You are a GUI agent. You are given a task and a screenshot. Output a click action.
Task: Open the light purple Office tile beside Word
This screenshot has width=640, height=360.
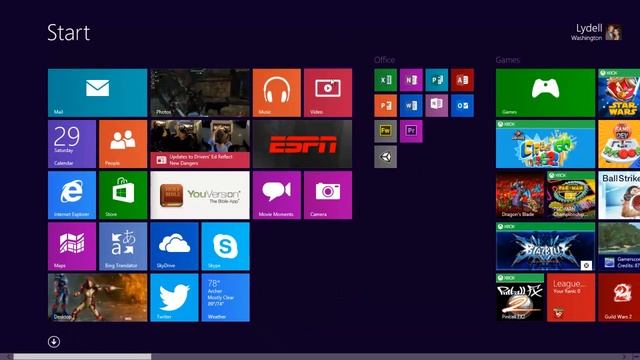(x=437, y=106)
